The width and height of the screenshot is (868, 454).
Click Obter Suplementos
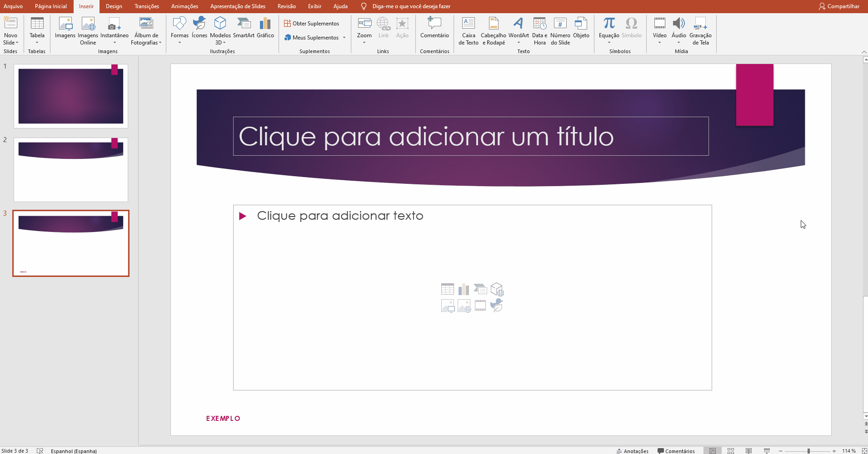(312, 24)
